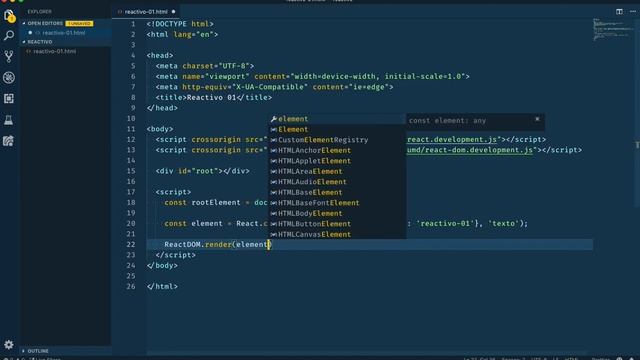Click the 'ReactDOM' text on line 22
The height and width of the screenshot is (360, 640).
182,244
